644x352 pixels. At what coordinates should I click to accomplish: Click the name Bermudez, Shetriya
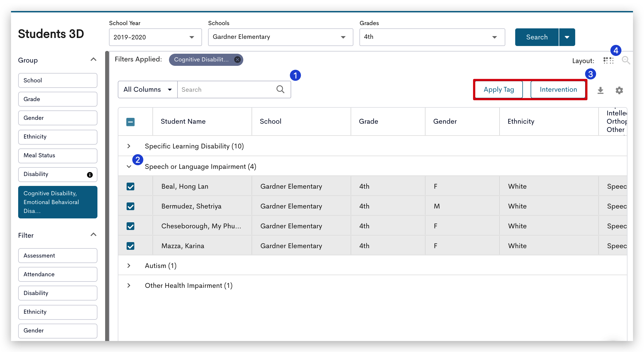(x=191, y=206)
